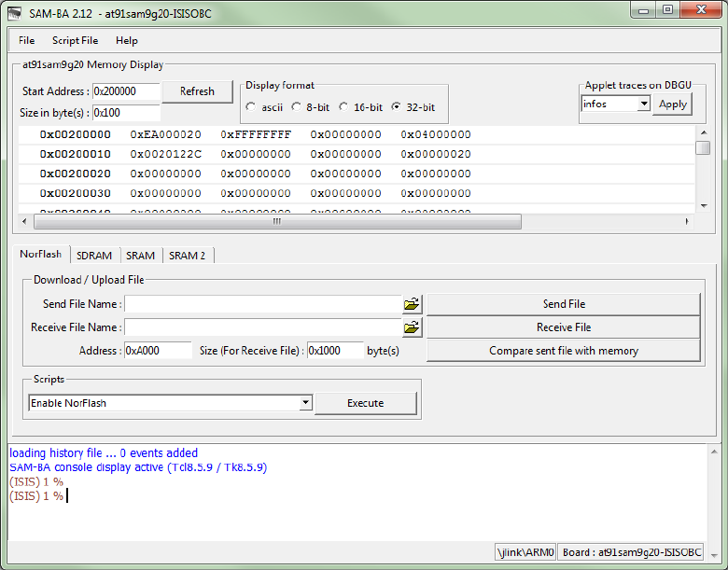Viewport: 728px width, 570px height.
Task: Maximize the SAM-BA window
Action: 667,10
